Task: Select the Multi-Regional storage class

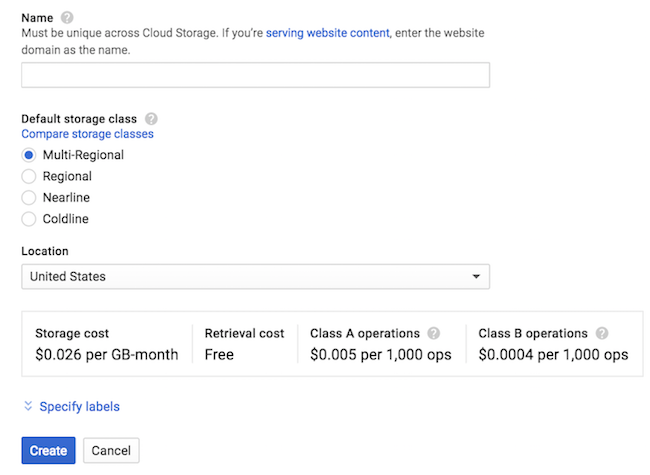Action: pyautogui.click(x=29, y=155)
